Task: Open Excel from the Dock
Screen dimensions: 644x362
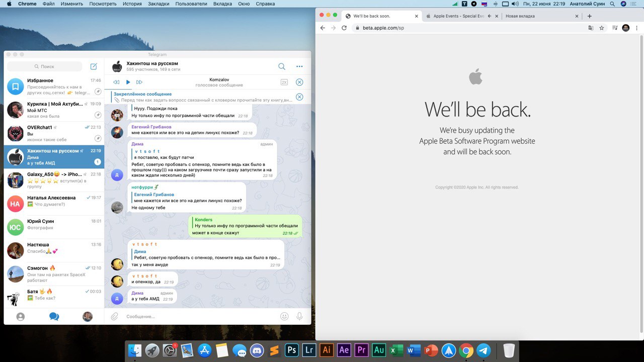Action: (396, 350)
